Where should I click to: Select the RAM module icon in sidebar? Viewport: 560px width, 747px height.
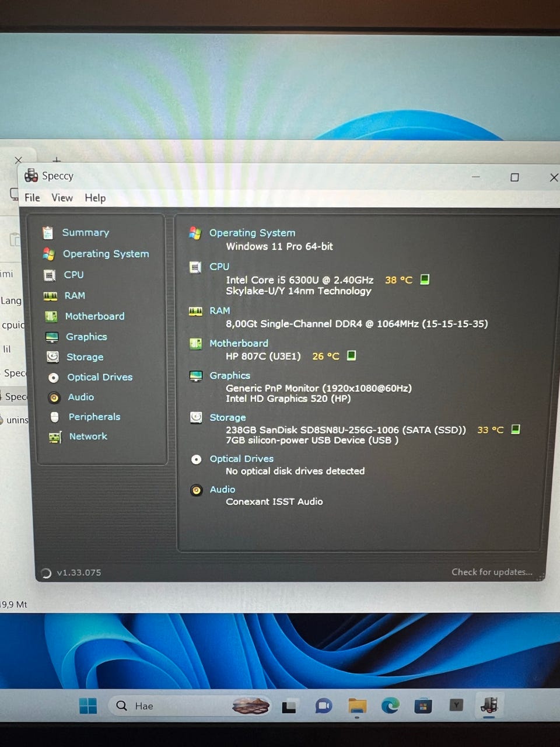point(50,296)
